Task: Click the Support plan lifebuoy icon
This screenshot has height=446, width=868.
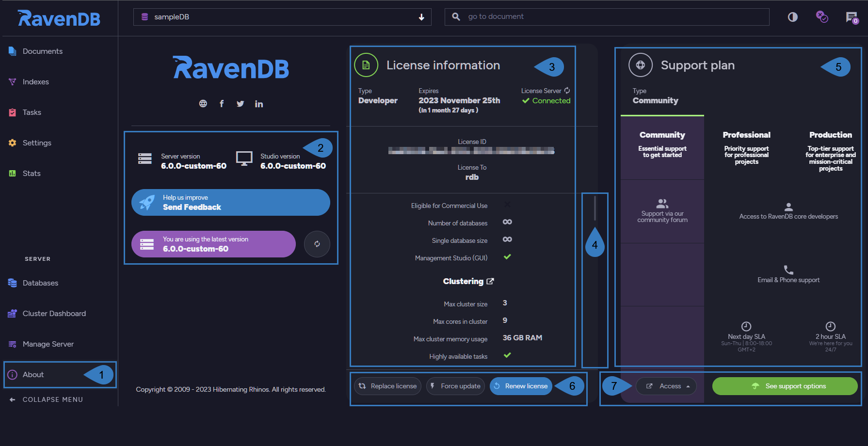Action: pos(641,65)
